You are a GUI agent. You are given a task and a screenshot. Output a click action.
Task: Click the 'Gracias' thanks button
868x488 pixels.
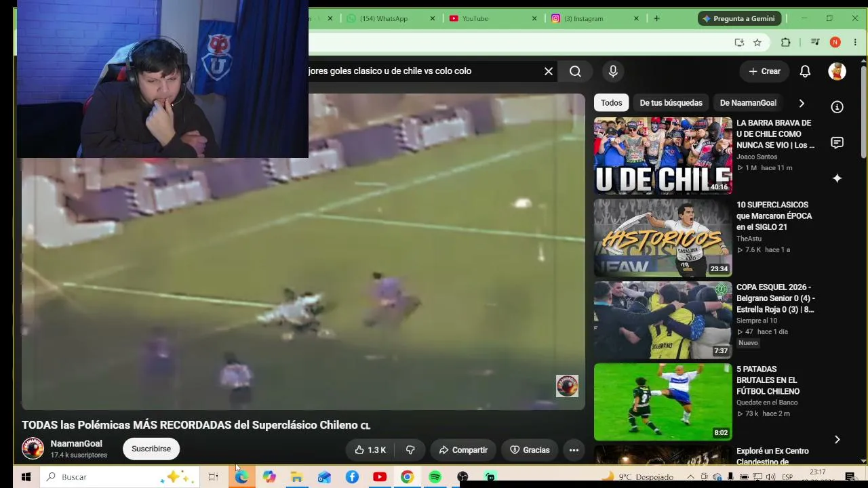pos(530,450)
